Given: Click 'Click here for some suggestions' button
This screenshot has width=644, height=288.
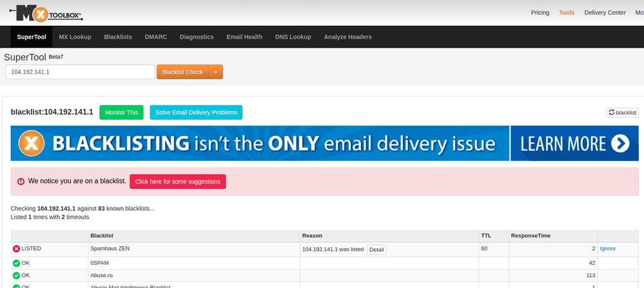Looking at the screenshot, I should point(178,181).
